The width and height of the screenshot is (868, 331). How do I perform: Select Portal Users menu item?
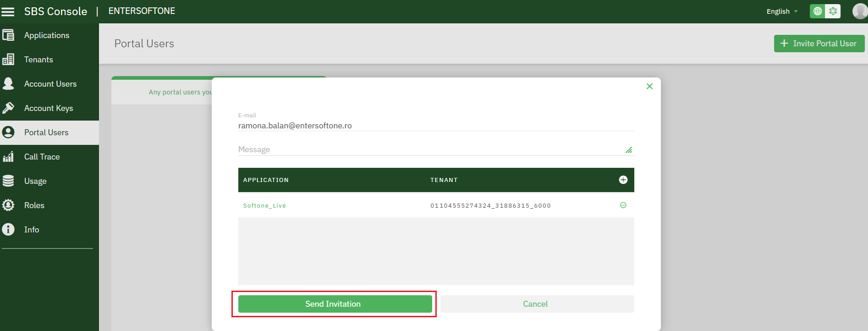(49, 132)
